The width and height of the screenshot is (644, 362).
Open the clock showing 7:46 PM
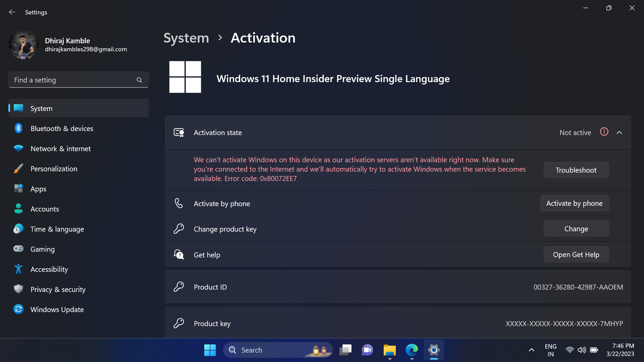[x=620, y=350]
